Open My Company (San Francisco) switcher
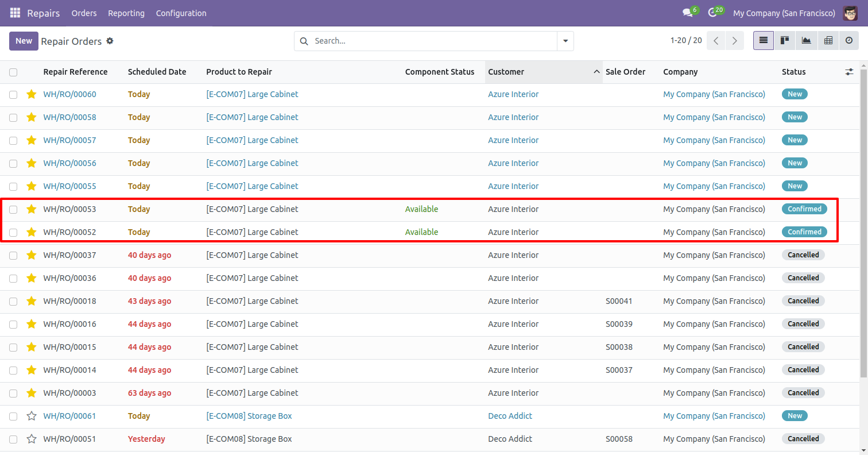Viewport: 868px width, 455px height. (784, 13)
